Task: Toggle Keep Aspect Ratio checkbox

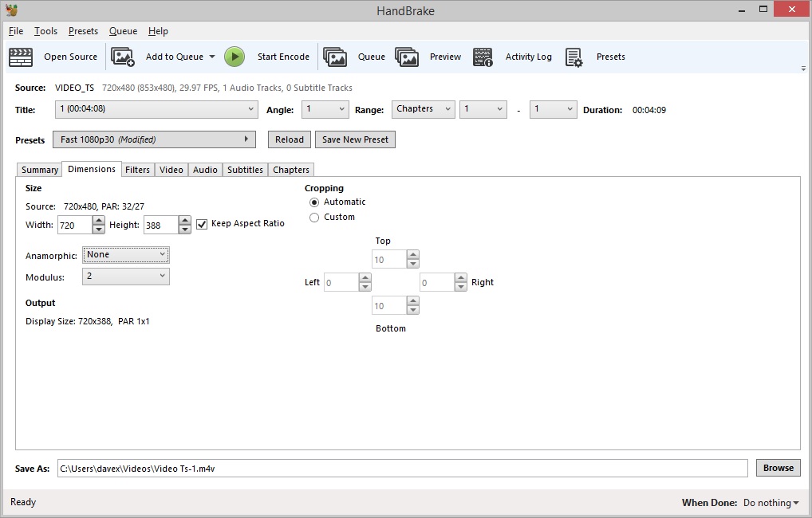Action: click(202, 224)
